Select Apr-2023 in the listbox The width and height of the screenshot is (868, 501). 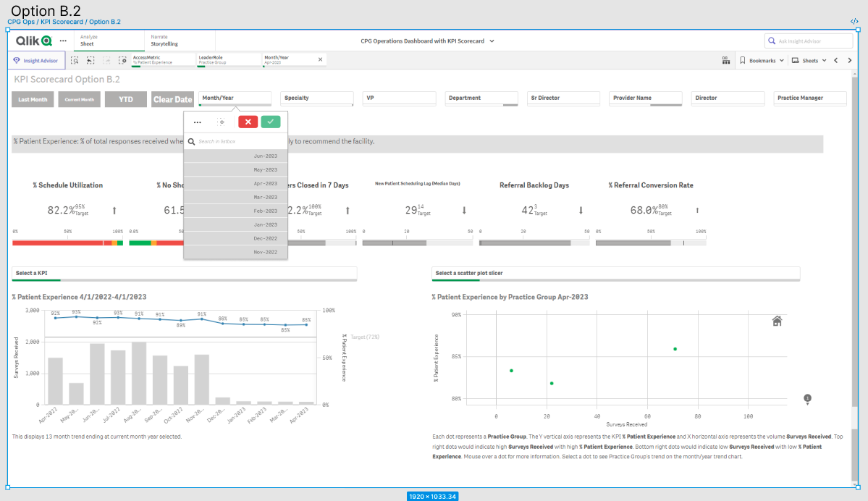235,184
